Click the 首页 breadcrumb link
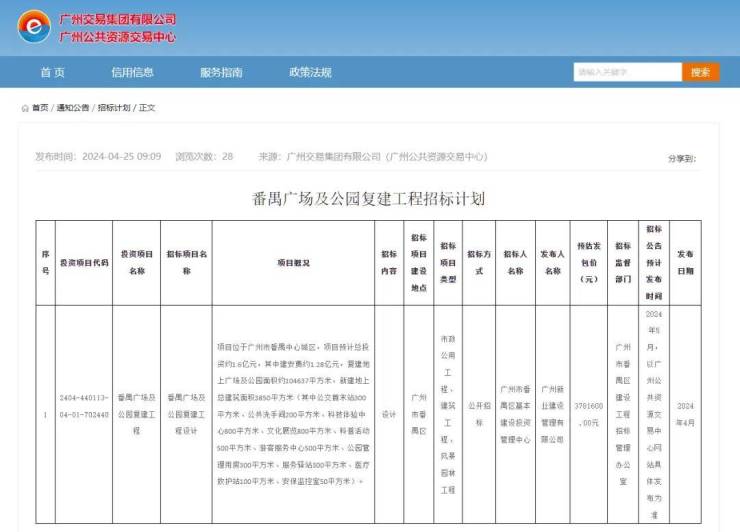 40,108
